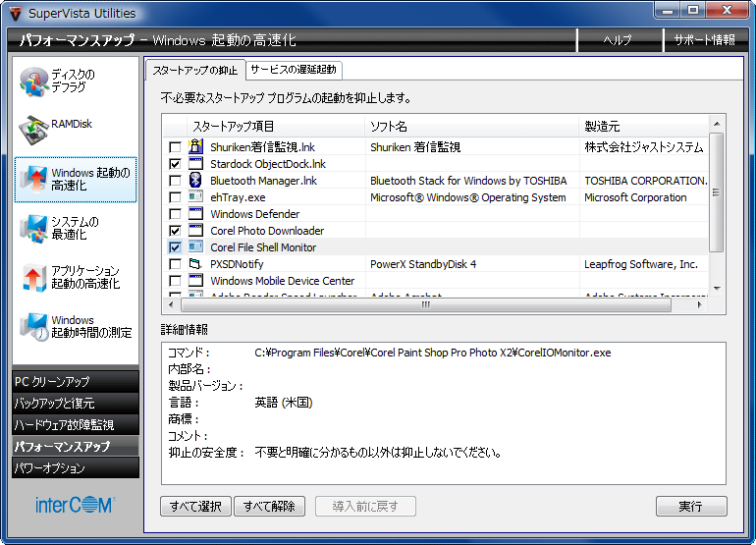Click the すべて選択 button
Viewport: 756px width, 545px height.
(x=195, y=506)
